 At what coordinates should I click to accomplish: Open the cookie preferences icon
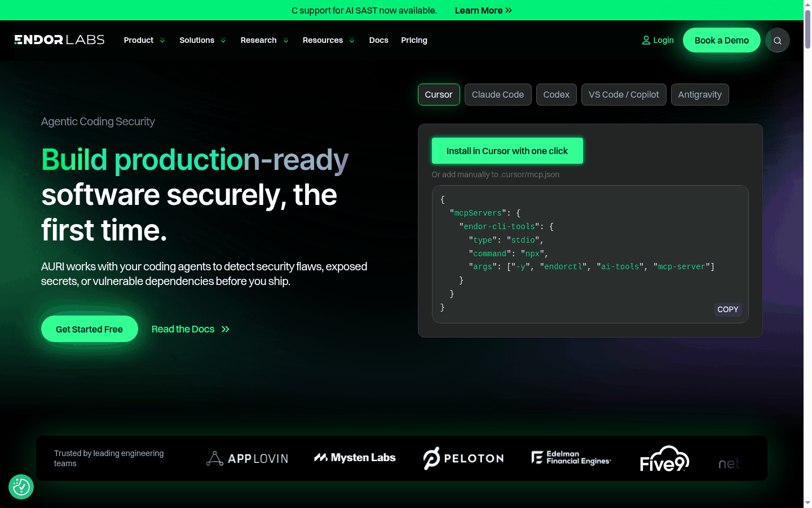tap(21, 487)
